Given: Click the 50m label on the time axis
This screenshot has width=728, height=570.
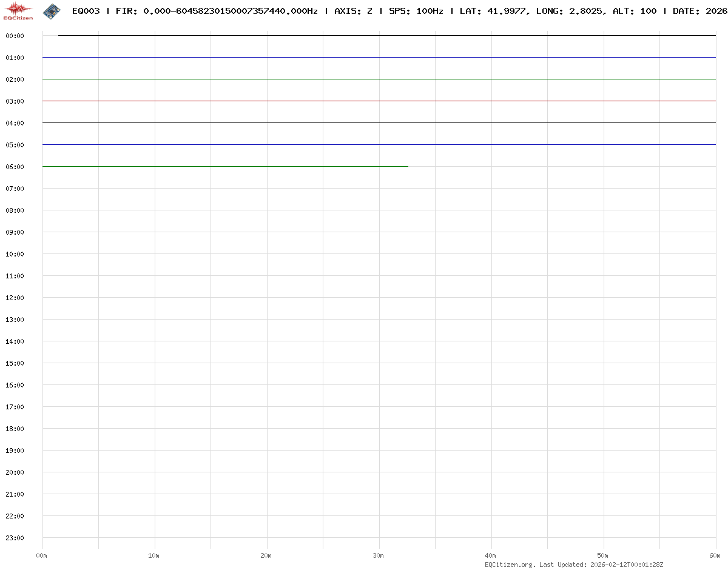Looking at the screenshot, I should 603,555.
